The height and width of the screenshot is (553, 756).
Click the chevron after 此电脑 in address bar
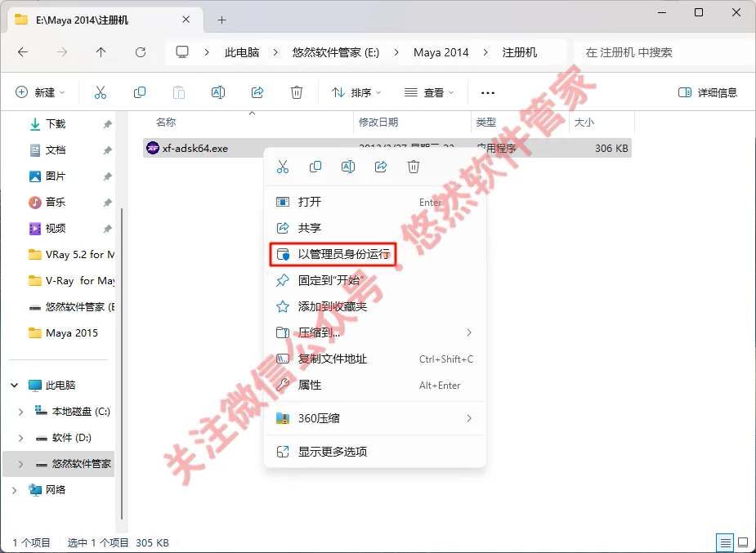pyautogui.click(x=275, y=52)
